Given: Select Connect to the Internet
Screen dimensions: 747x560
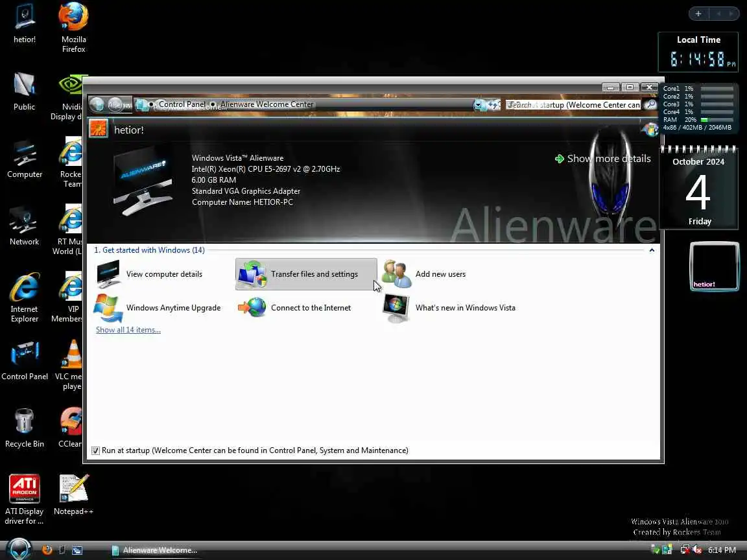Looking at the screenshot, I should [296, 308].
